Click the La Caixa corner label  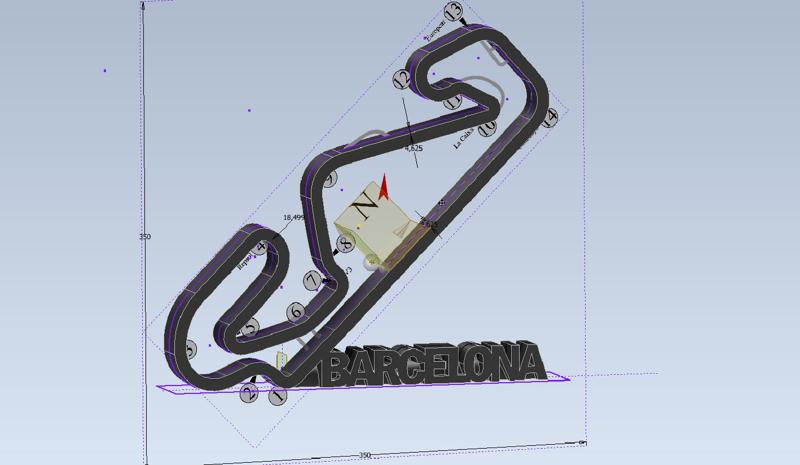click(464, 139)
